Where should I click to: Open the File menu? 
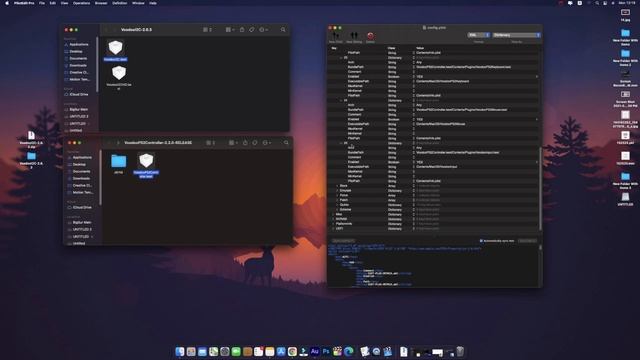42,3
